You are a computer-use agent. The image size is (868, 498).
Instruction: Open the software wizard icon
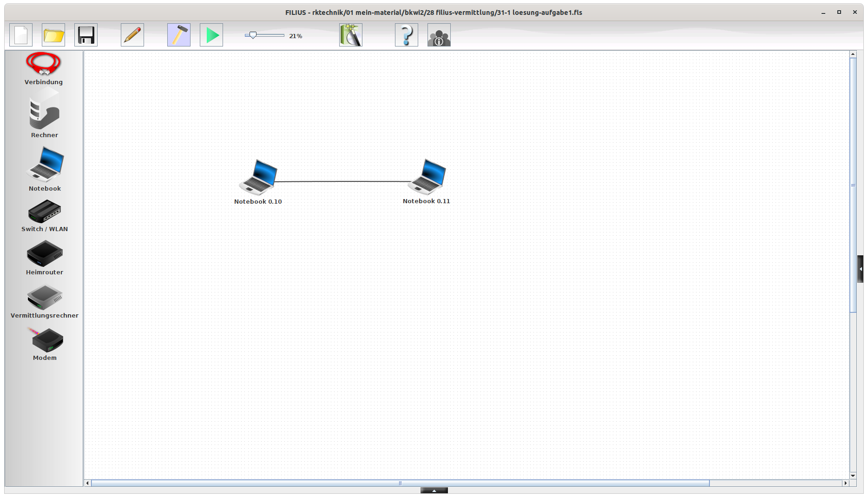click(351, 35)
